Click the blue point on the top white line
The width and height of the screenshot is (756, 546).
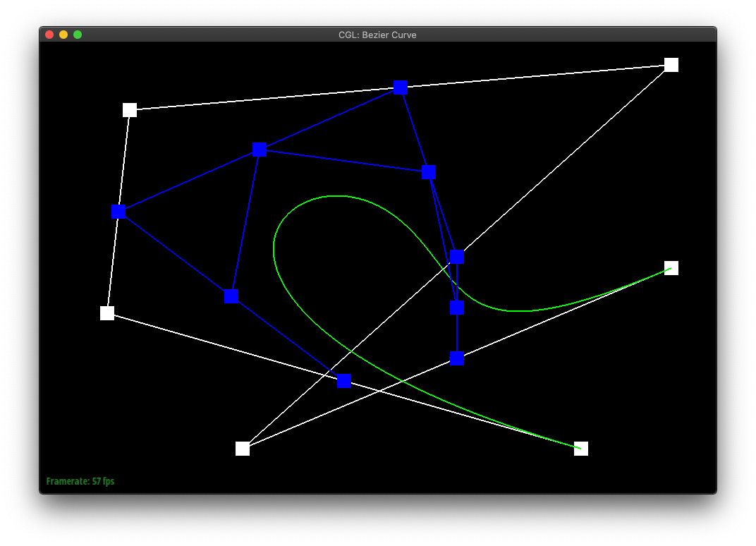coord(400,87)
